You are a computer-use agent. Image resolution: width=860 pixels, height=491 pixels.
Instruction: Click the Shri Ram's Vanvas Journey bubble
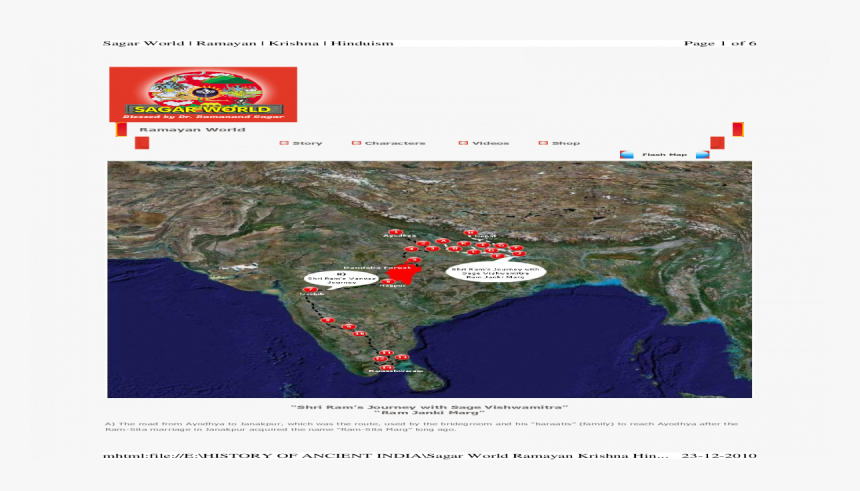coord(341,278)
